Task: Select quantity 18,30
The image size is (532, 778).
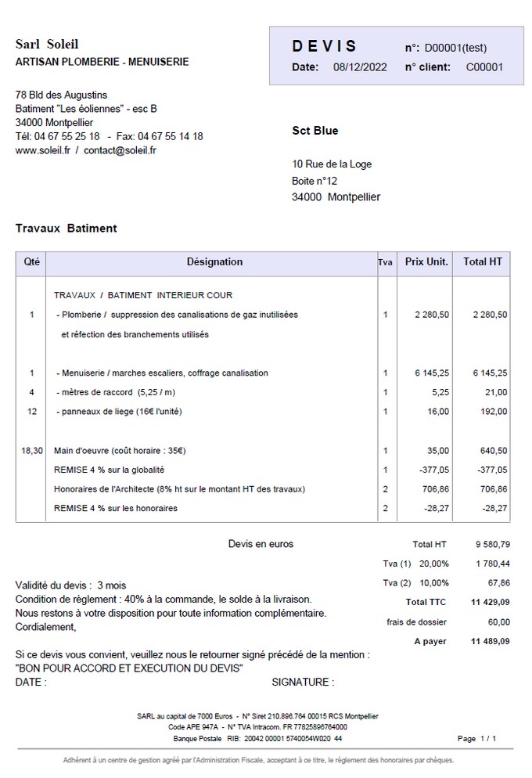Action: coord(32,451)
